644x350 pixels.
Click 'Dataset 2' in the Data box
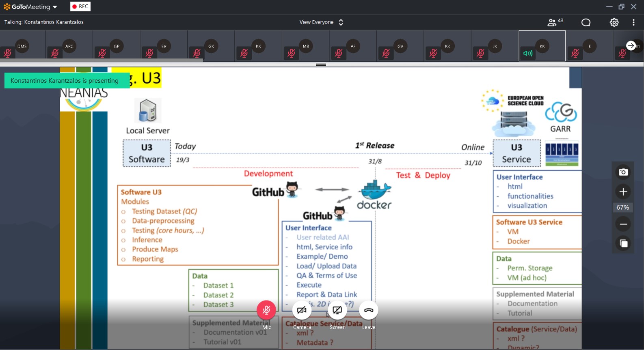tap(218, 295)
